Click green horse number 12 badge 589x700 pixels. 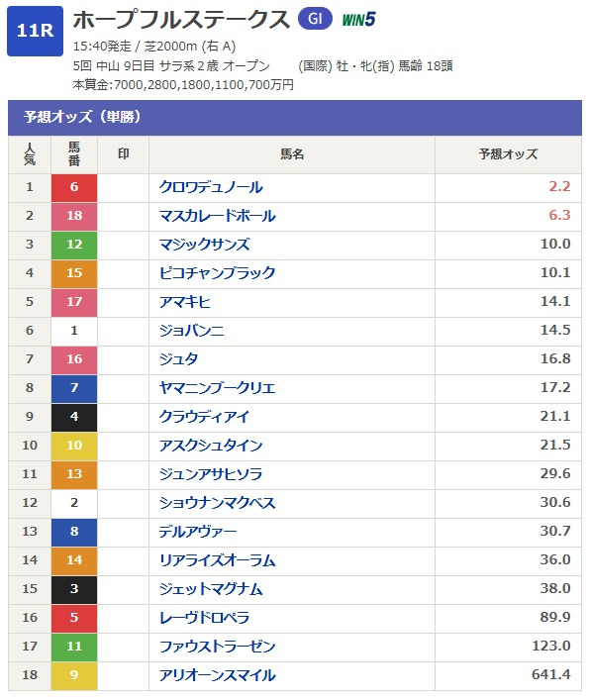coord(74,245)
